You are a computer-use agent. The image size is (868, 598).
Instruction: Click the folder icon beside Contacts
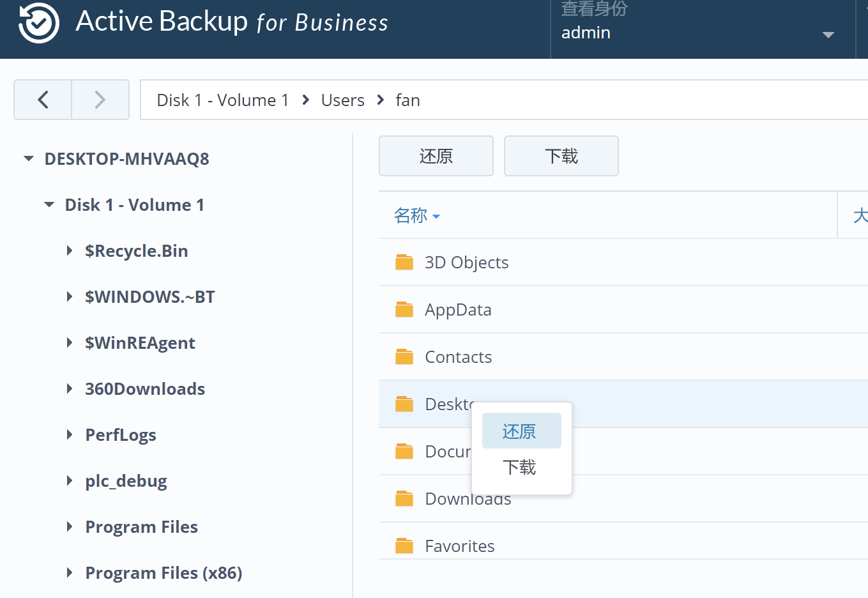(405, 356)
